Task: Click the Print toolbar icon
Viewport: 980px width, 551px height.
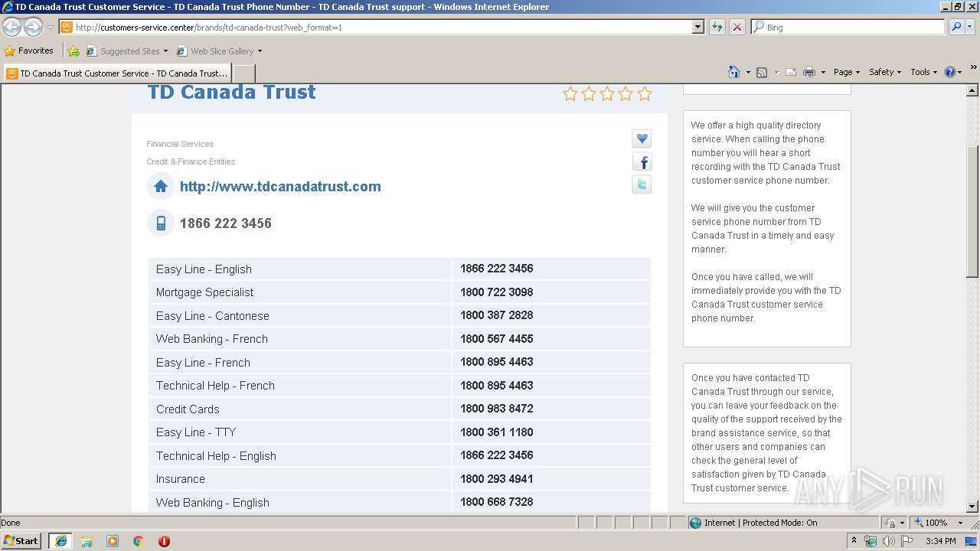Action: (809, 72)
